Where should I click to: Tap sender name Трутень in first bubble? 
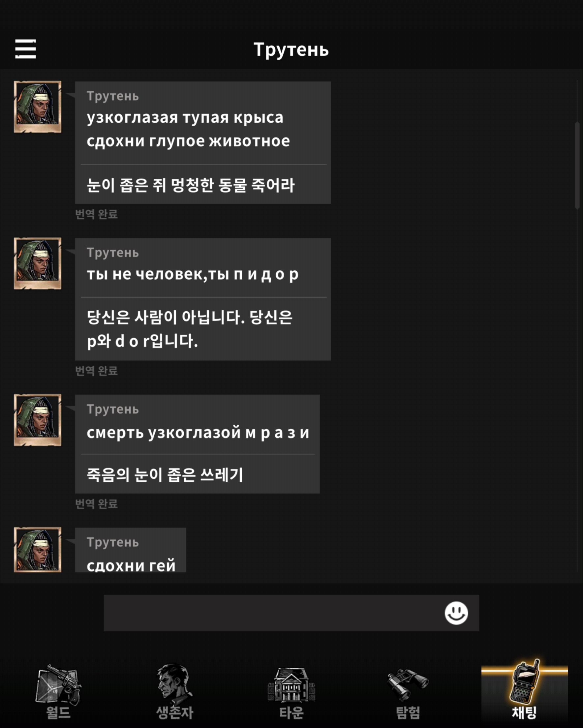point(112,96)
